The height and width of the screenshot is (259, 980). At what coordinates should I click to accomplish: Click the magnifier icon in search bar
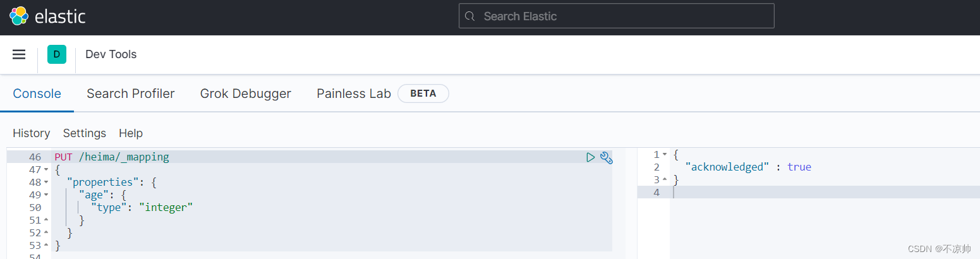coord(469,16)
